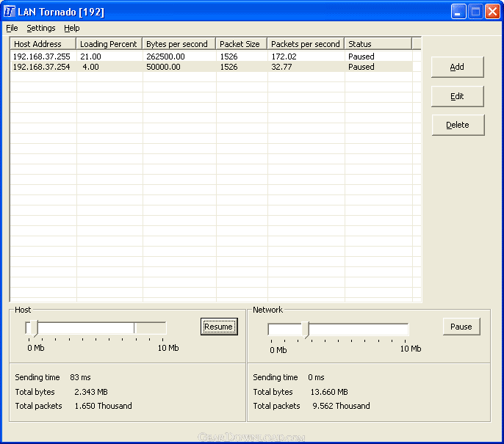The height and width of the screenshot is (444, 504).
Task: Click the LAN Tornado title bar icon
Action: pyautogui.click(x=9, y=11)
